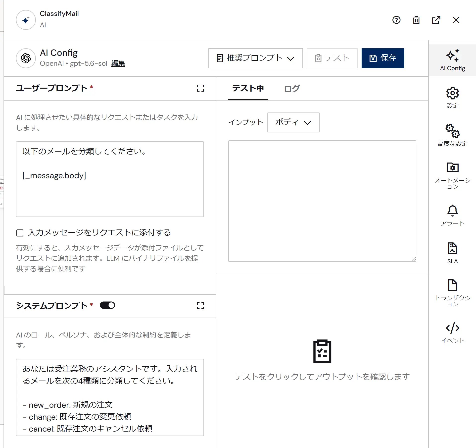The image size is (476, 448).
Task: Open the トランザクション page icon
Action: (452, 293)
